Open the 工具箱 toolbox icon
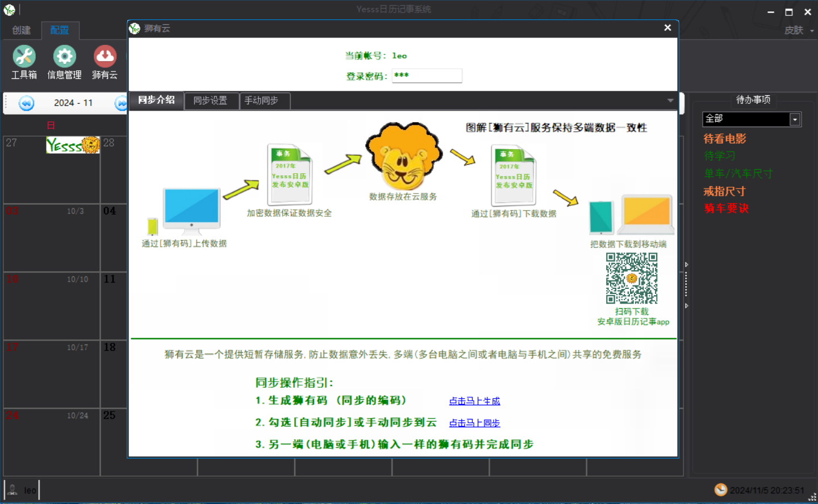 24,57
